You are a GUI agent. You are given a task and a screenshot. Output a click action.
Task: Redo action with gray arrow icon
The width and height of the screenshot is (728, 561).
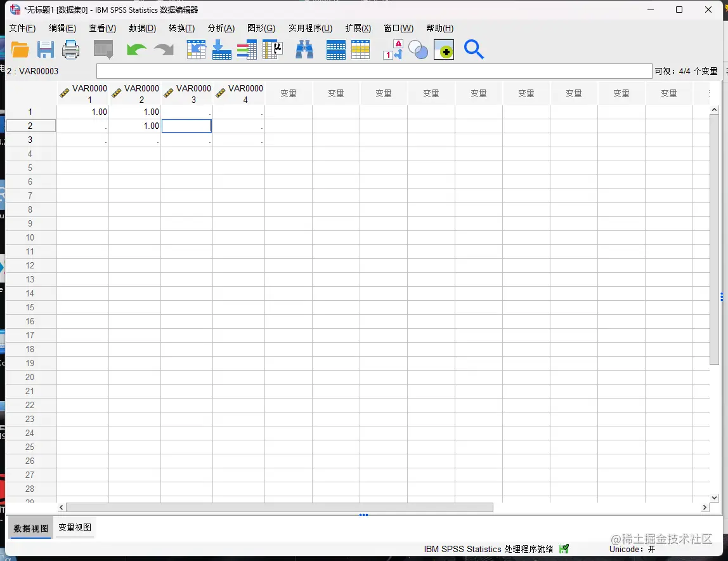tap(164, 49)
